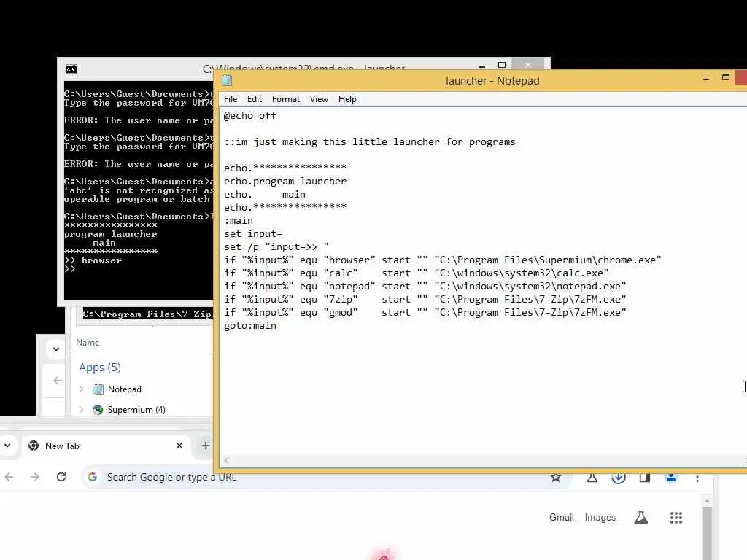Open the dropdown chevron in the Explorer window

[x=56, y=349]
